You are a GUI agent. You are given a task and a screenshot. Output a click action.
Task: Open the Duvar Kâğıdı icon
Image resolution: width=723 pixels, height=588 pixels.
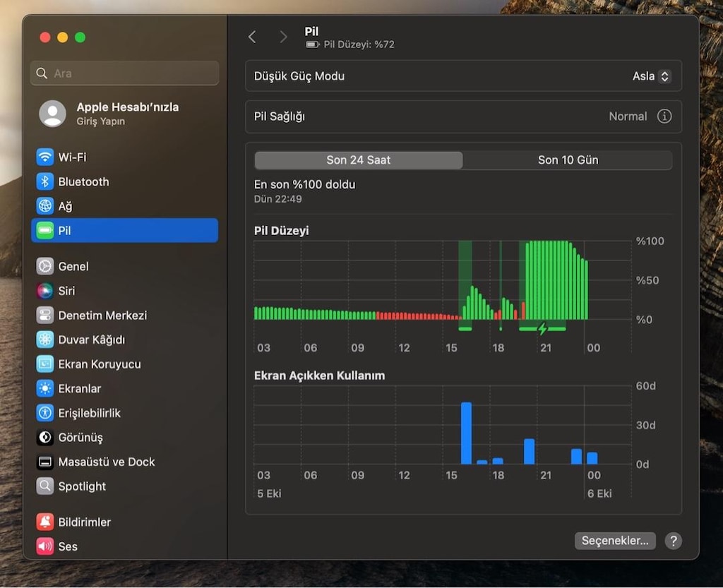(44, 340)
